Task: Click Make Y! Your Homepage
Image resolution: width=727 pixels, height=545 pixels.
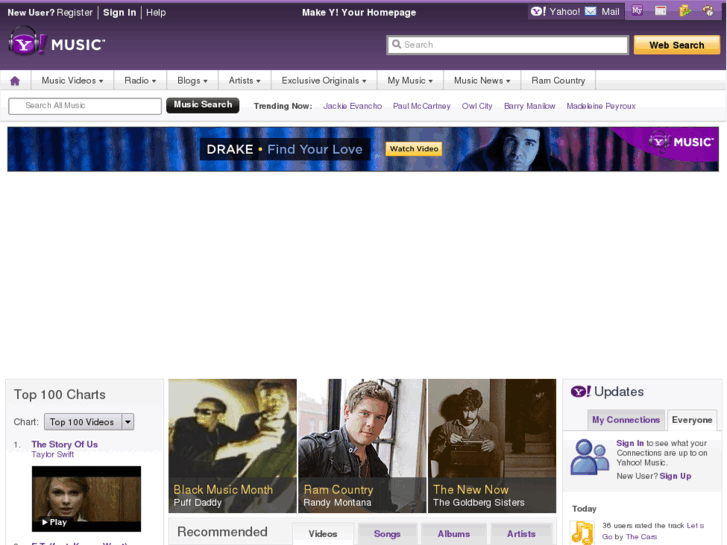Action: pyautogui.click(x=359, y=13)
